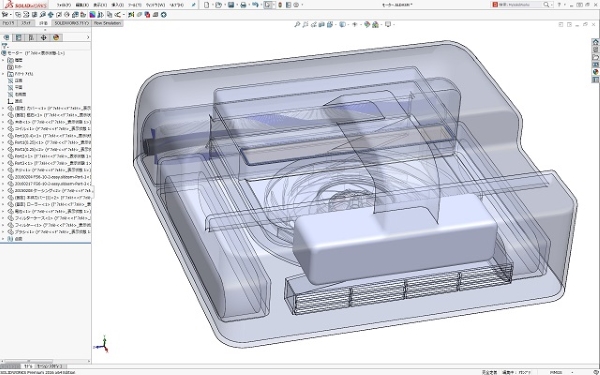Expand the Part2<1> component in the tree
This screenshot has width=600, height=375.
pos(3,156)
